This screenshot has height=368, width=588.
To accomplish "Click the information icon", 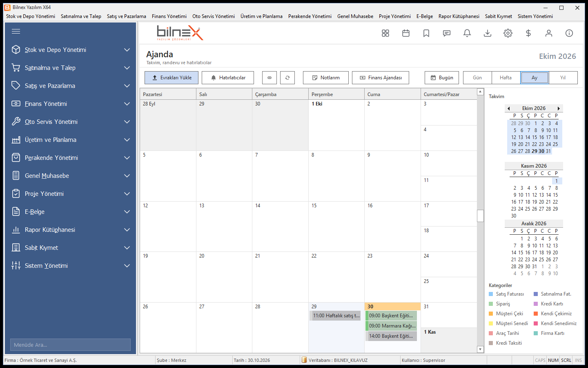I will tap(569, 33).
